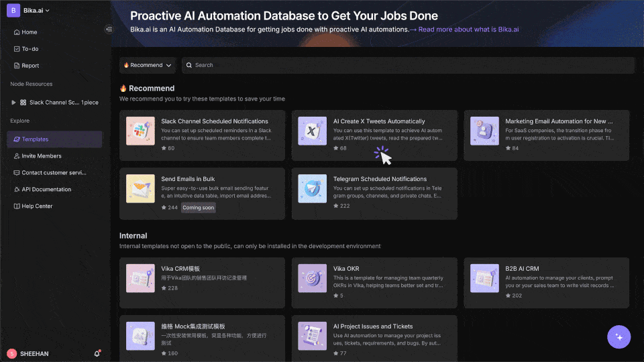Click the purple B workspace avatar
This screenshot has width=644, height=362.
(13, 10)
